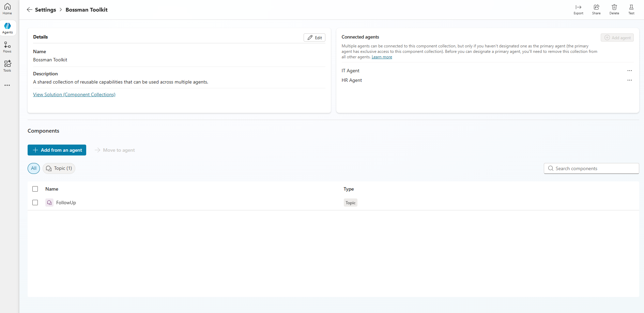Click the Edit details button
This screenshot has height=313, width=644.
(x=315, y=38)
